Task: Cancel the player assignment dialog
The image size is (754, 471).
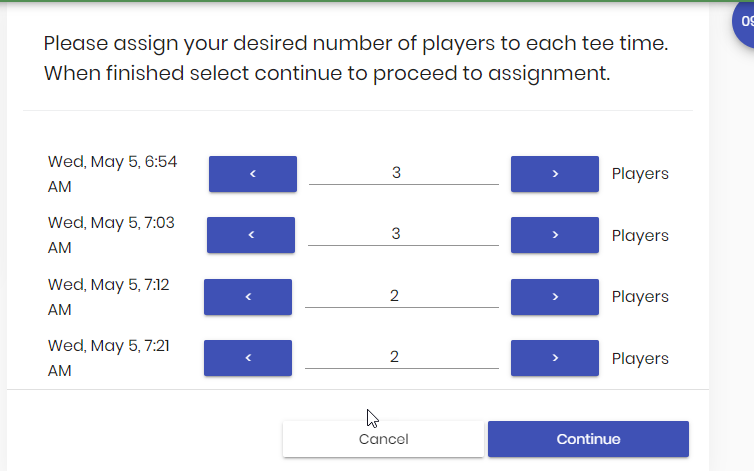Action: 383,439
